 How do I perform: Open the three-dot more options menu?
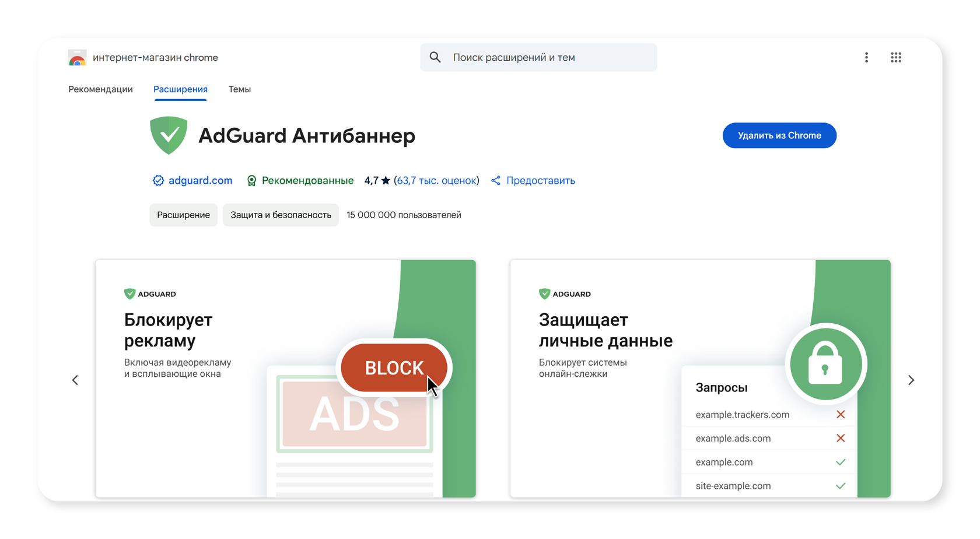[x=866, y=57]
